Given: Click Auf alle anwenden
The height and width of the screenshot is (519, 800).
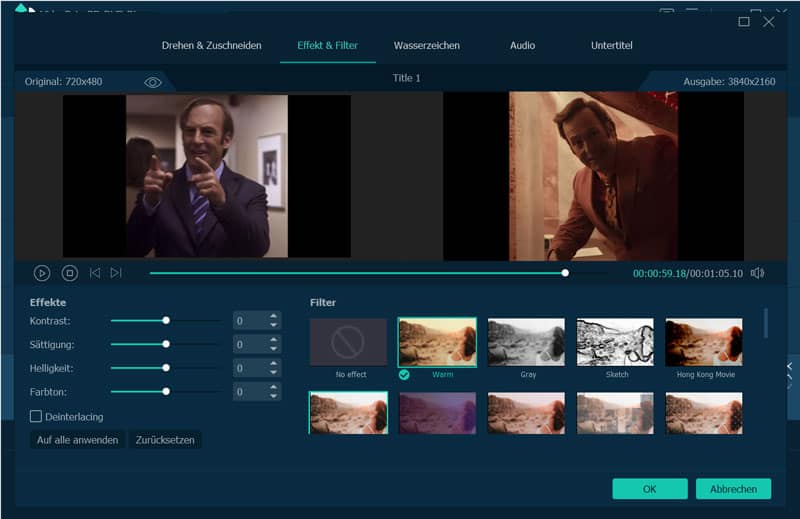Looking at the screenshot, I should click(77, 440).
